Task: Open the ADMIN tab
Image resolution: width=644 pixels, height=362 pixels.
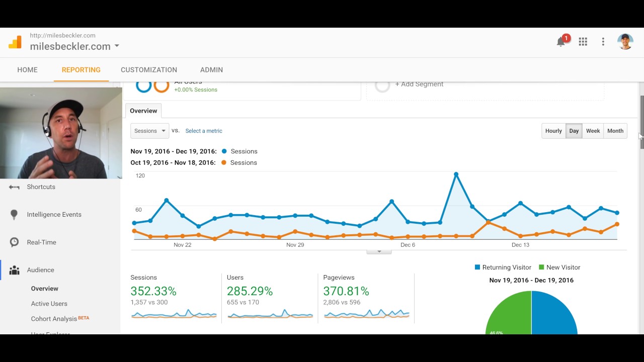Action: click(x=211, y=70)
